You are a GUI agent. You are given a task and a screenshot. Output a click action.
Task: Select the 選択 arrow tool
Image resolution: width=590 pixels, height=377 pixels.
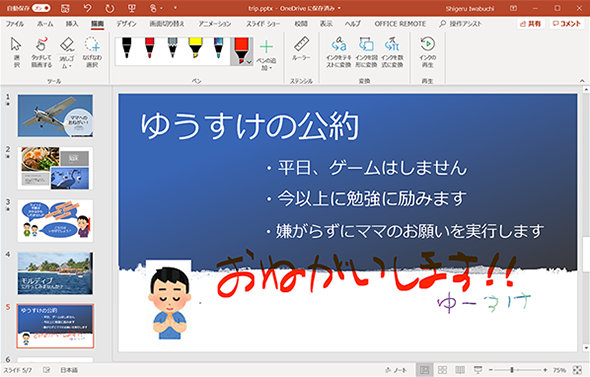pos(16,52)
